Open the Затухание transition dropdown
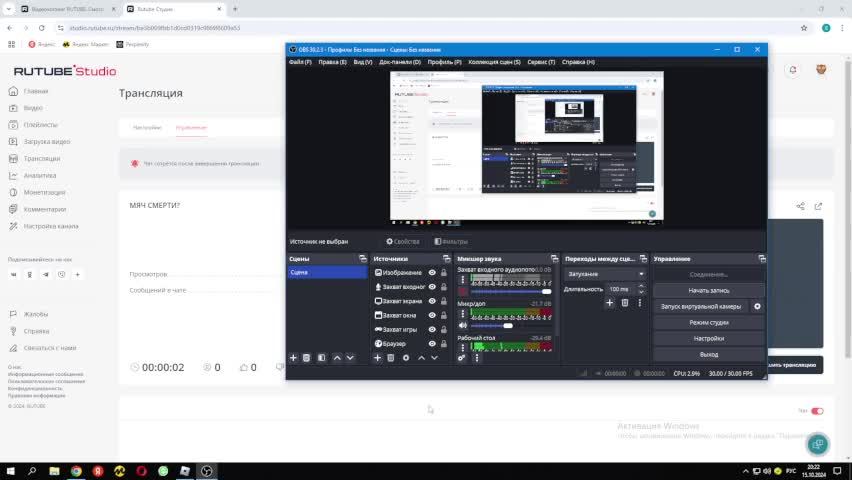852x480 pixels. (605, 274)
